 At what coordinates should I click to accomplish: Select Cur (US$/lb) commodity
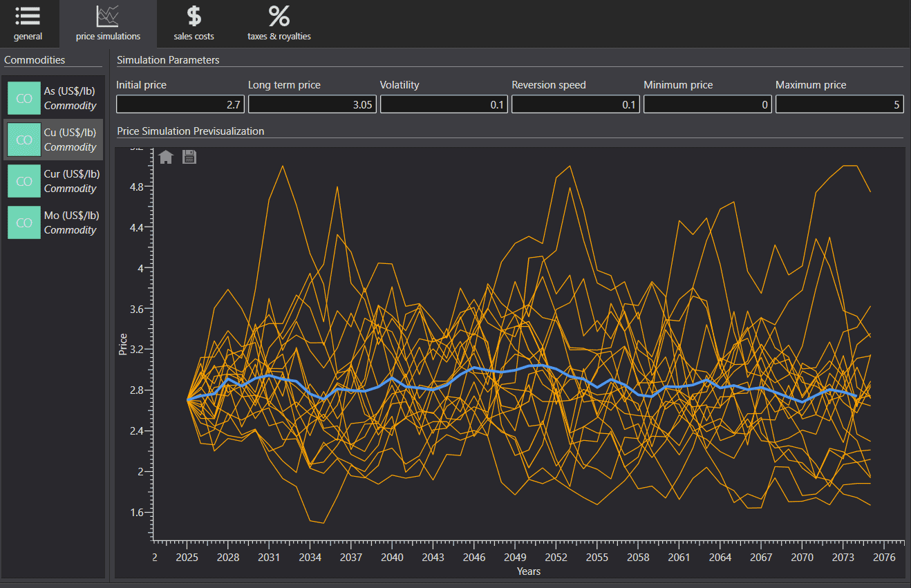pyautogui.click(x=54, y=181)
